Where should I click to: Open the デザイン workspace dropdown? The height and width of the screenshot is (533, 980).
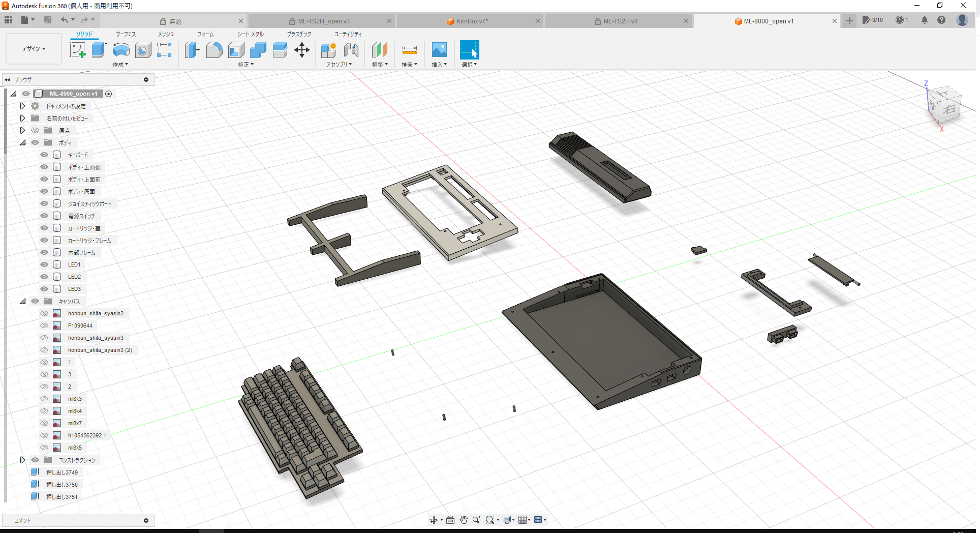(33, 49)
